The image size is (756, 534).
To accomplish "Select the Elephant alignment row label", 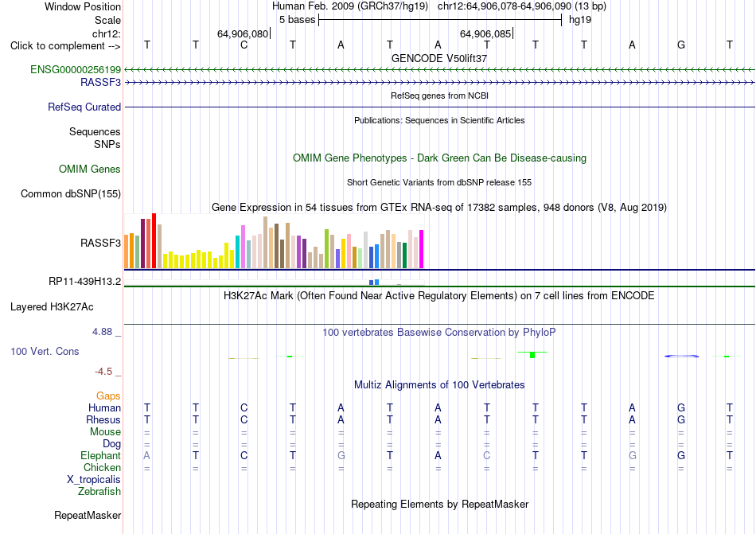I will coord(101,455).
